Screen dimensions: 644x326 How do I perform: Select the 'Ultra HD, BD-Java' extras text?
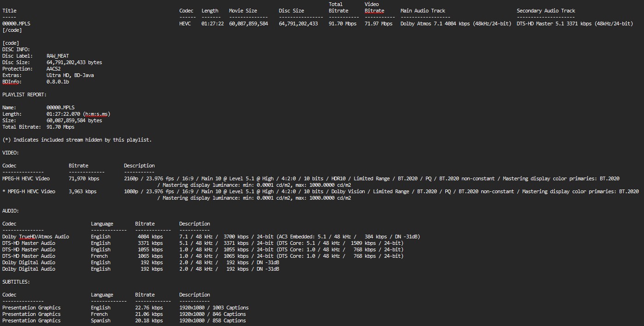(70, 75)
